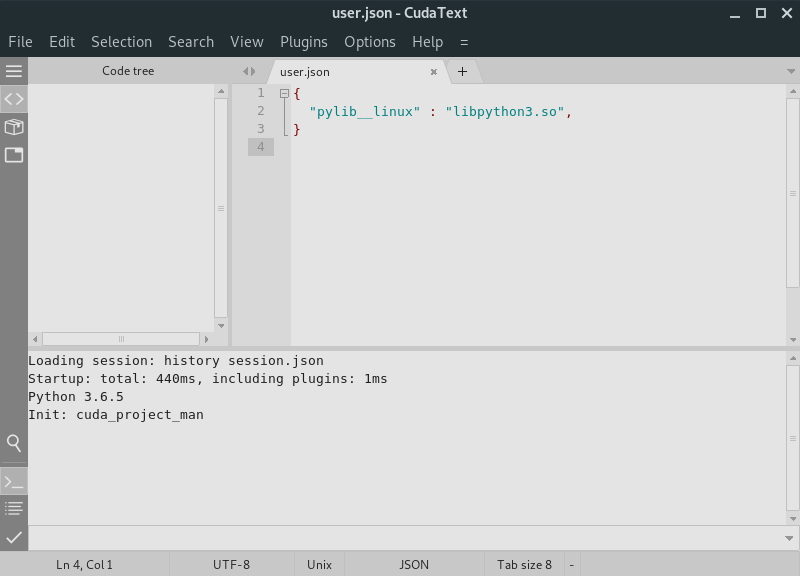
Task: Open the tab list dropdown arrow
Action: (790, 71)
